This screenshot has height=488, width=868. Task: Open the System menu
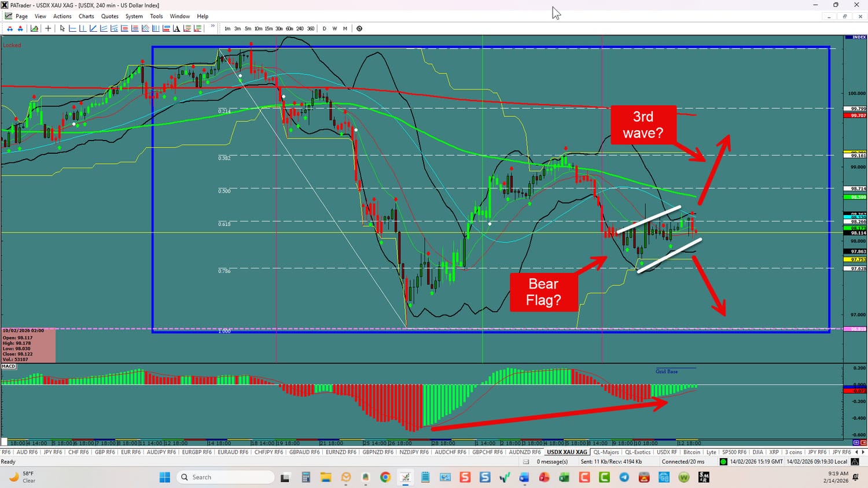click(x=134, y=16)
